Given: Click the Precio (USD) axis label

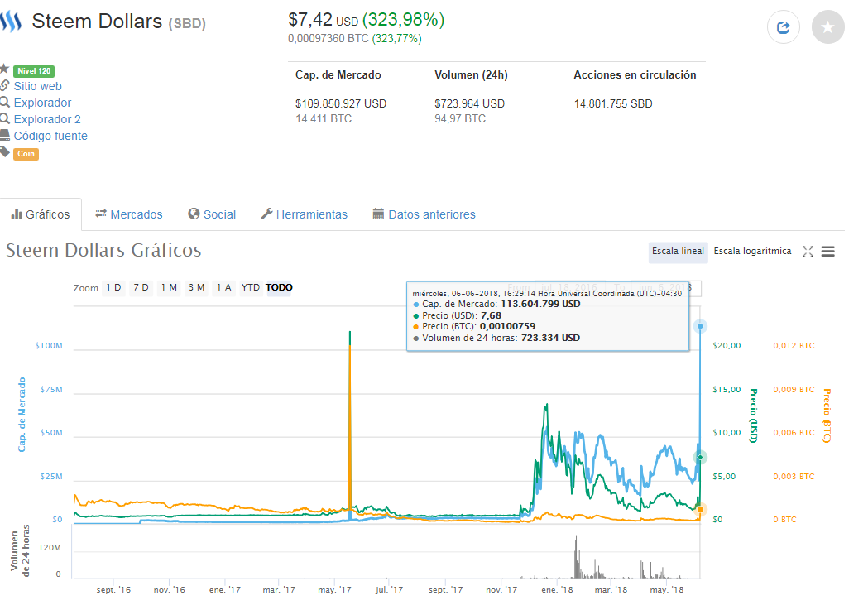Looking at the screenshot, I should click(x=754, y=415).
